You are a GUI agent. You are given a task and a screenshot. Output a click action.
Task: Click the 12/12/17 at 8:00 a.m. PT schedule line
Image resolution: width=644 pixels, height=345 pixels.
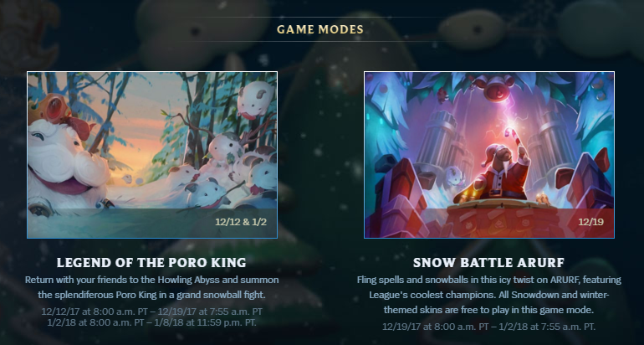click(151, 312)
